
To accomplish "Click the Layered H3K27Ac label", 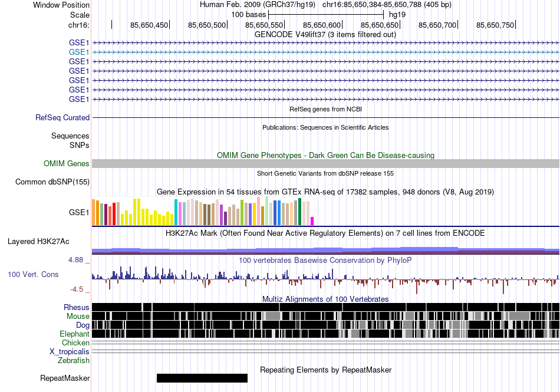I will click(x=38, y=241).
